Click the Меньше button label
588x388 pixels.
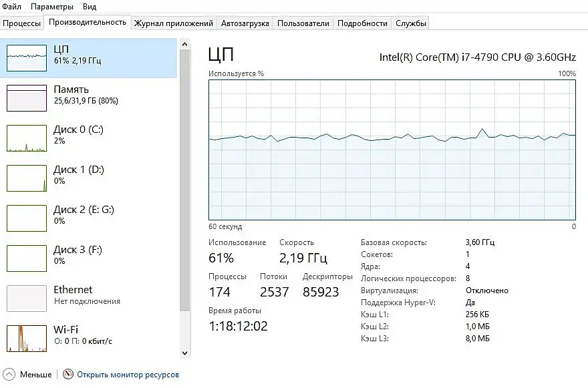point(36,375)
